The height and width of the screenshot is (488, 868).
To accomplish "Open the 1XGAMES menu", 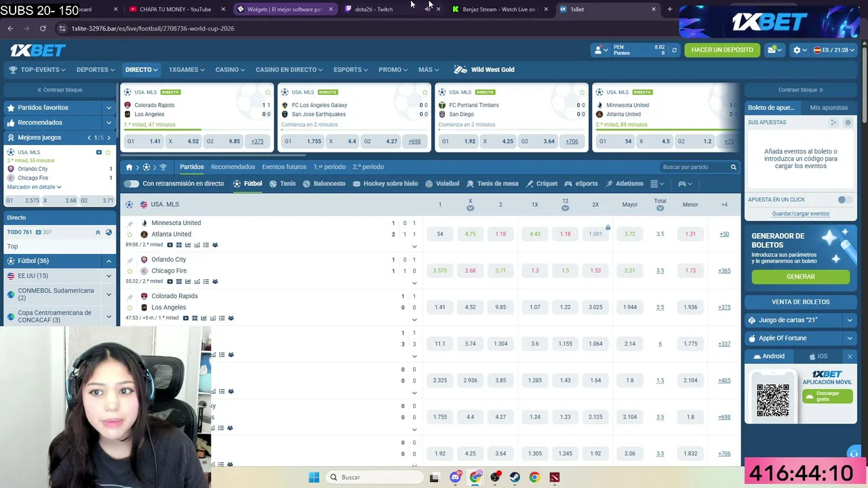I will [x=186, y=70].
